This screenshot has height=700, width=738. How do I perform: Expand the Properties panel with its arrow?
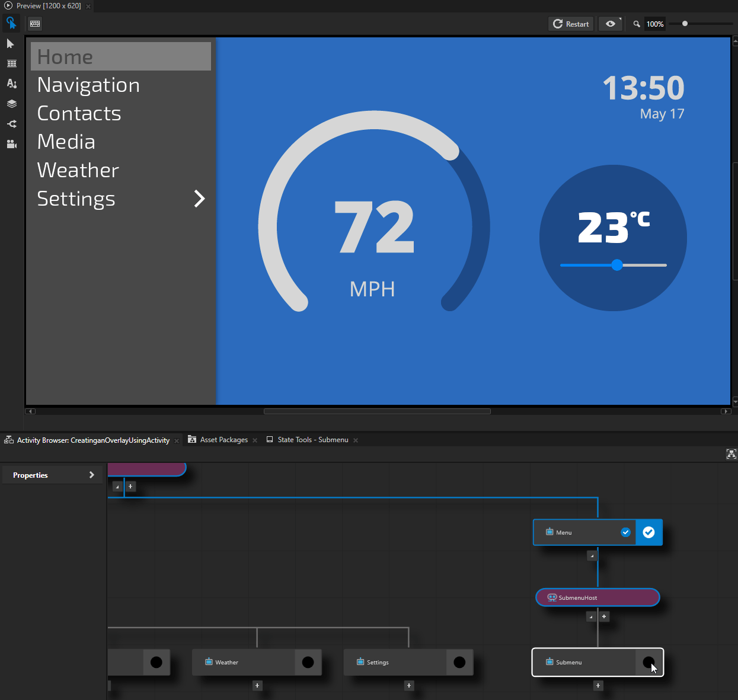(92, 474)
